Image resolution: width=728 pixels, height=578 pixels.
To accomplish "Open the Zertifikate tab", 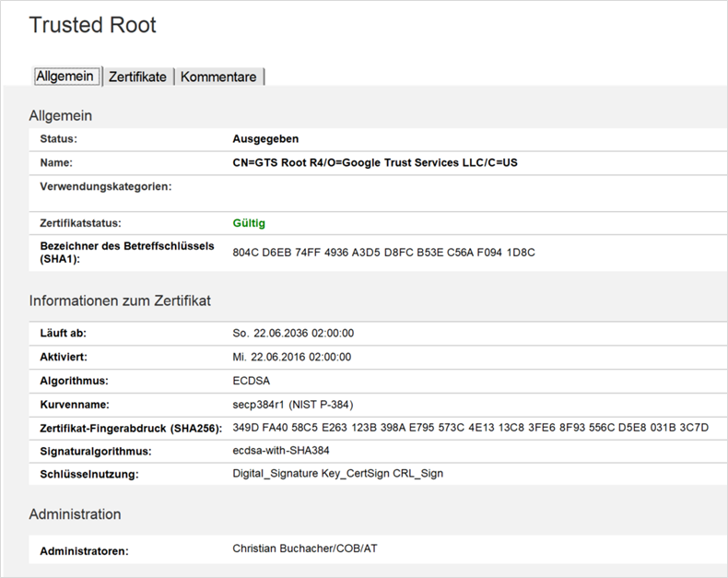I will [137, 77].
